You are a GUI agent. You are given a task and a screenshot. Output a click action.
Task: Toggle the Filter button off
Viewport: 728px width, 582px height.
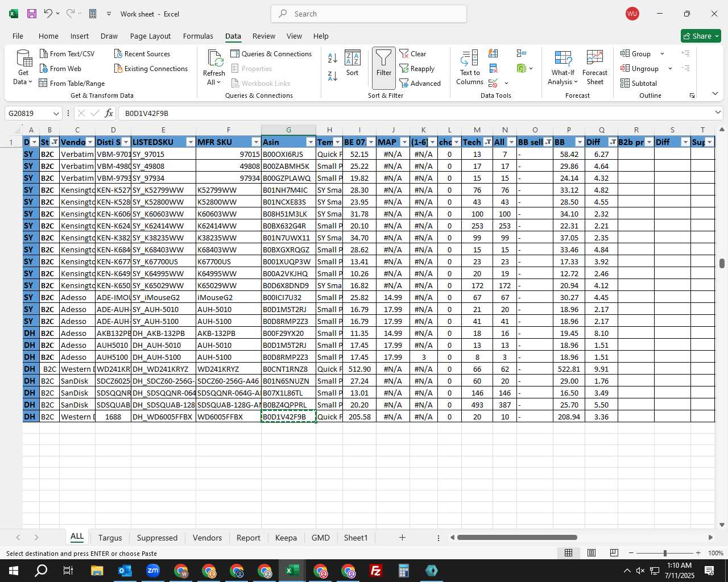(x=384, y=67)
